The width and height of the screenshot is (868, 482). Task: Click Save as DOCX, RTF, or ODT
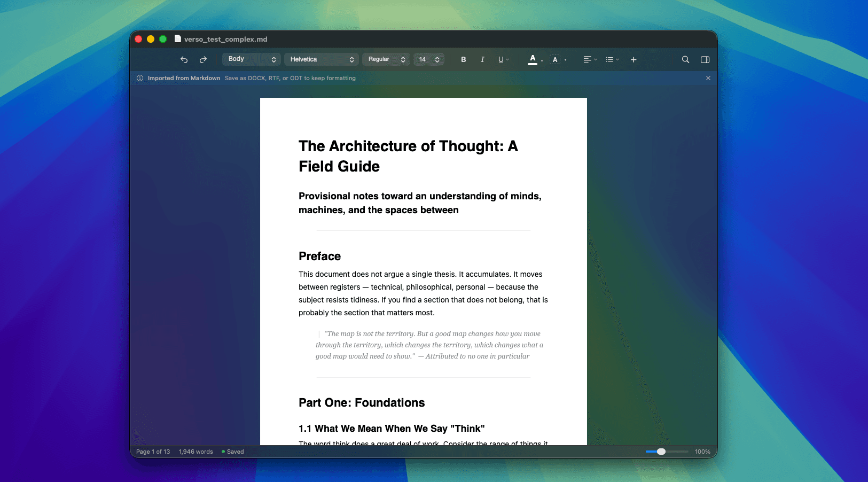pyautogui.click(x=290, y=77)
